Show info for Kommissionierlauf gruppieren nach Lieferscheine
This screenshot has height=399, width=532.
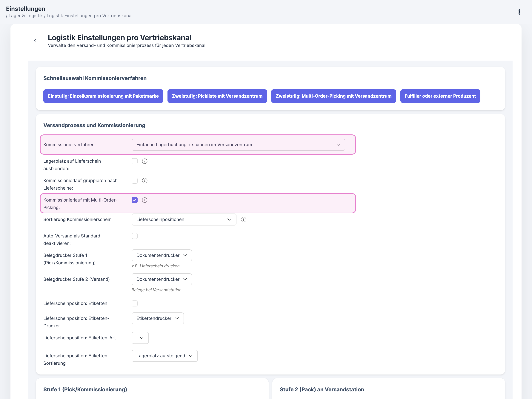tap(144, 181)
